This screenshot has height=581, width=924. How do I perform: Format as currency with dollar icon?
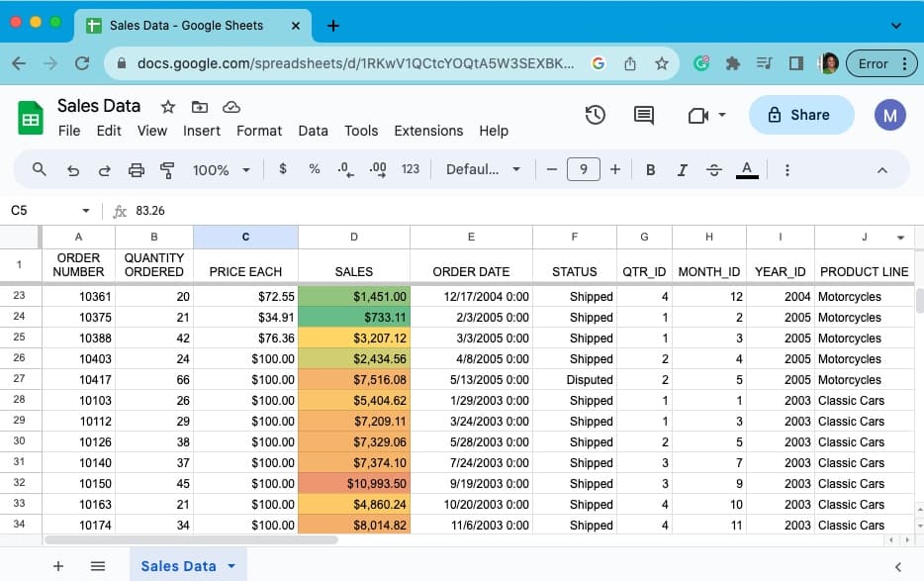point(283,169)
